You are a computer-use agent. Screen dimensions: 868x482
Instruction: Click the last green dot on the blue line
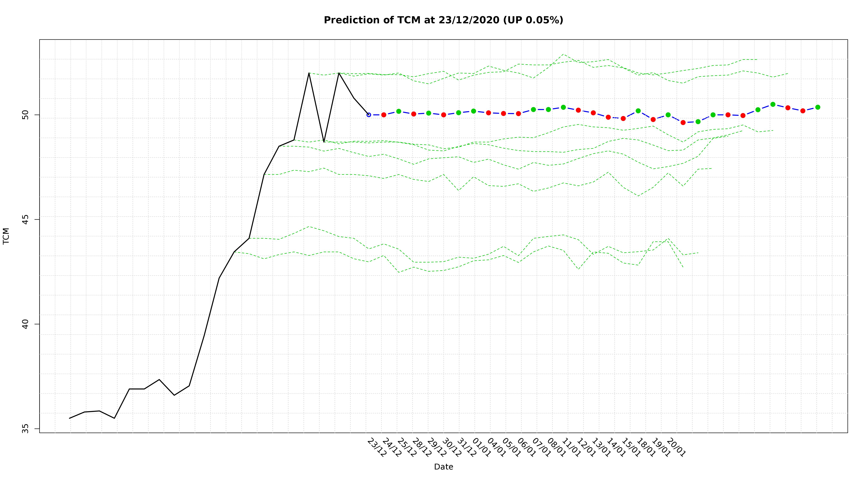(x=818, y=107)
